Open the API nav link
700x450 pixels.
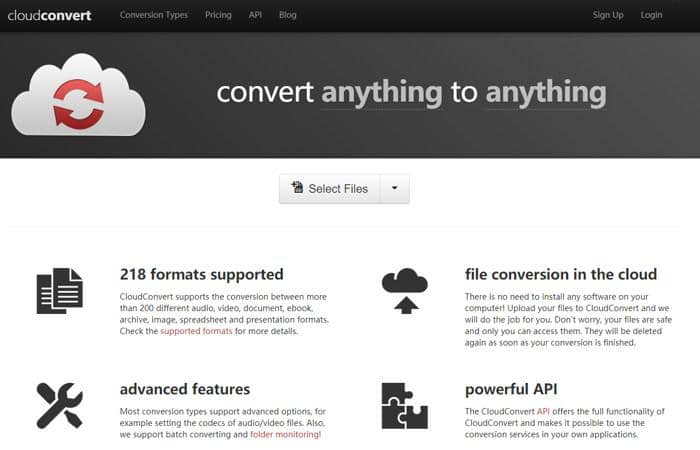pyautogui.click(x=255, y=15)
